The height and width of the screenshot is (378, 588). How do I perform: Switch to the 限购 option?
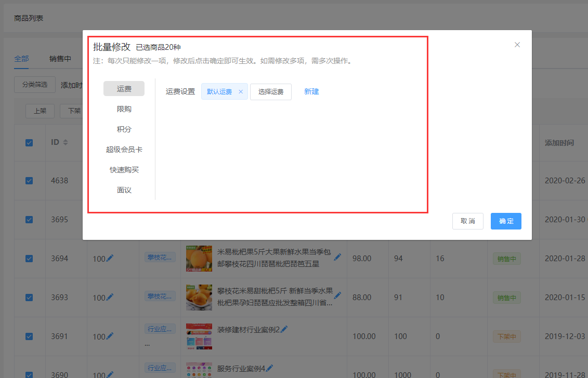tap(124, 109)
